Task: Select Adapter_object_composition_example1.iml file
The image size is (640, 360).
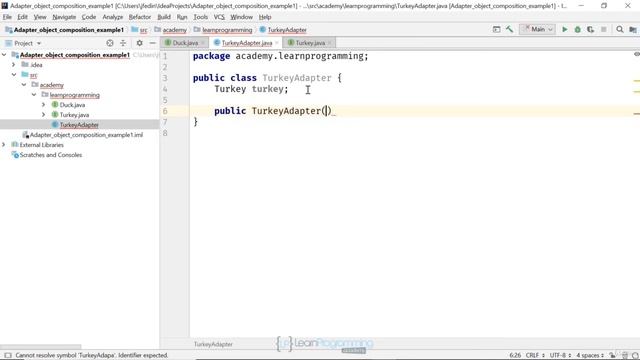Action: 86,135
